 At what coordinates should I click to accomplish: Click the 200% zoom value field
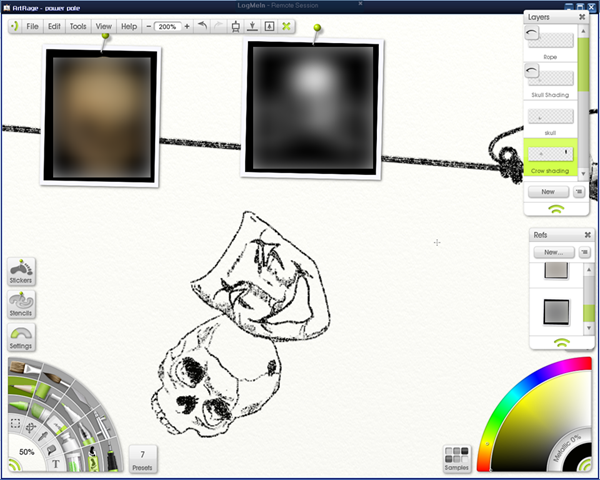click(167, 26)
